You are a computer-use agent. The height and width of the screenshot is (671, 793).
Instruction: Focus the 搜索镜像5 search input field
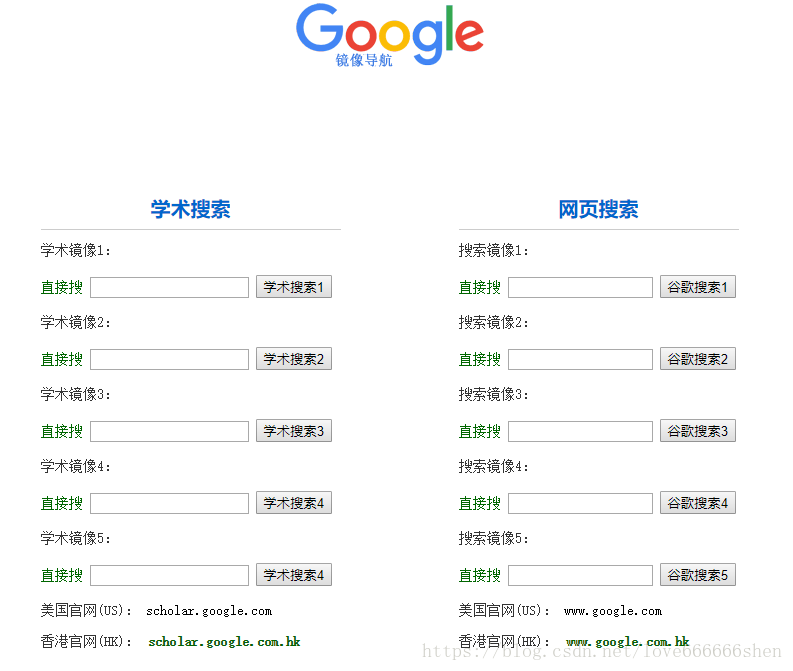pos(580,575)
